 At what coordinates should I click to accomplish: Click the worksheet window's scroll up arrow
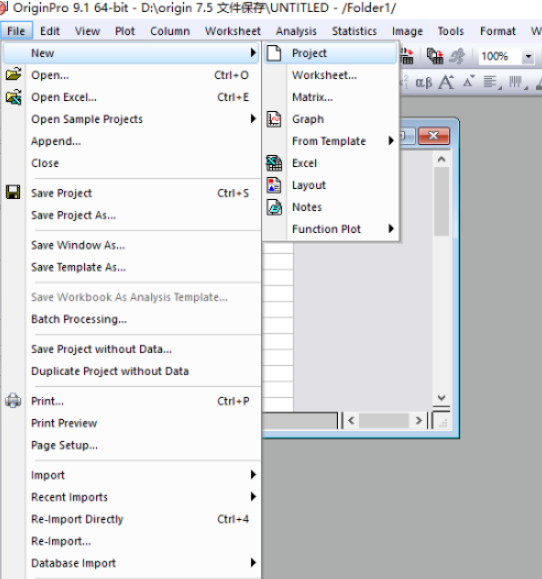coord(441,160)
